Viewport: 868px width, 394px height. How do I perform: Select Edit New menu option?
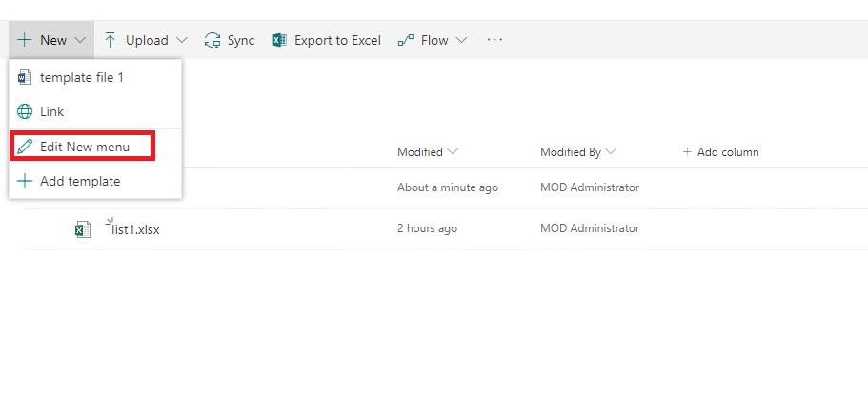point(95,147)
